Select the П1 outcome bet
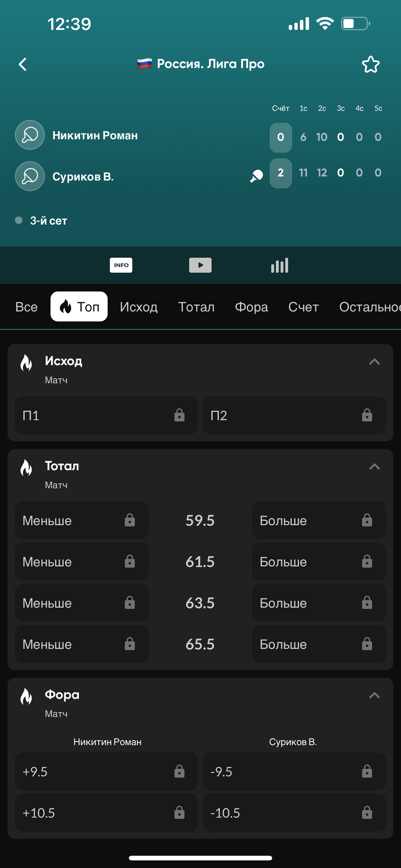Image resolution: width=401 pixels, height=868 pixels. (x=106, y=415)
